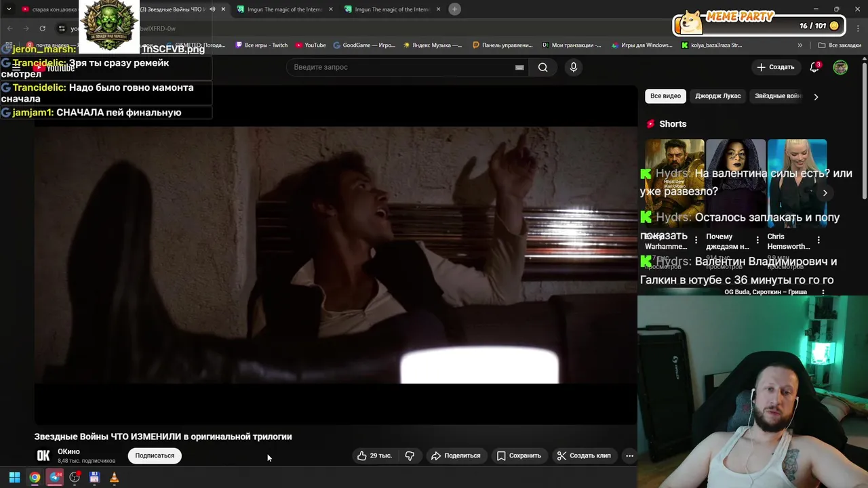
Task: Reload the page
Action: [x=42, y=28]
